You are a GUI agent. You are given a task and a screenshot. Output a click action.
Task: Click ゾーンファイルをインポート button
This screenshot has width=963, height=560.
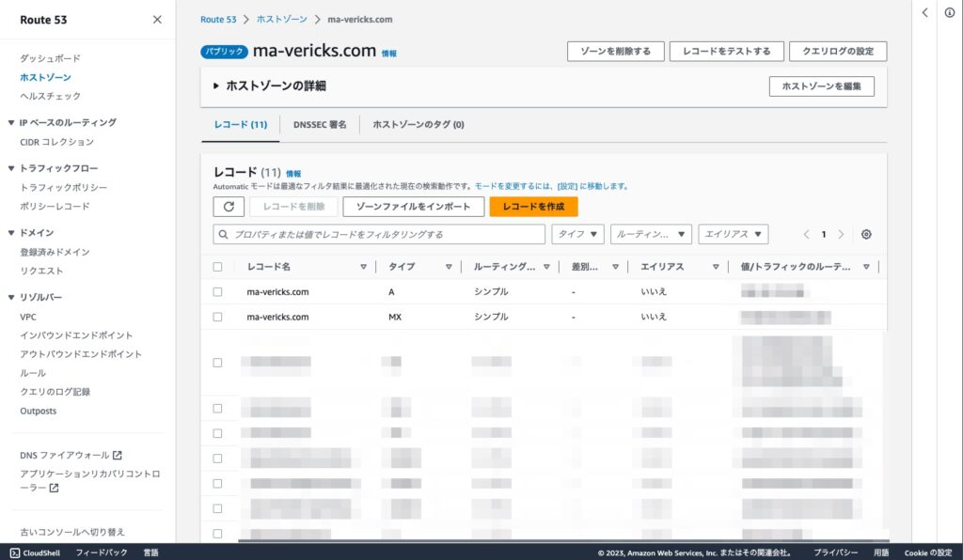414,207
